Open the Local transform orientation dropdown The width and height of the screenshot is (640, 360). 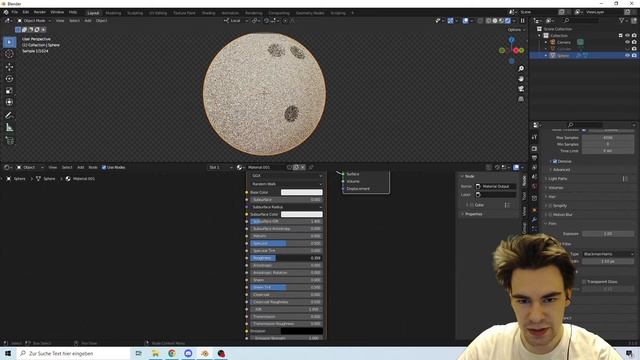click(x=236, y=20)
